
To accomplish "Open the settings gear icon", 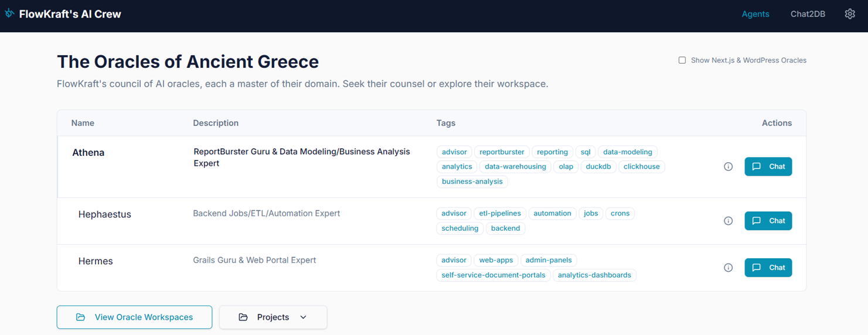I will (x=849, y=14).
